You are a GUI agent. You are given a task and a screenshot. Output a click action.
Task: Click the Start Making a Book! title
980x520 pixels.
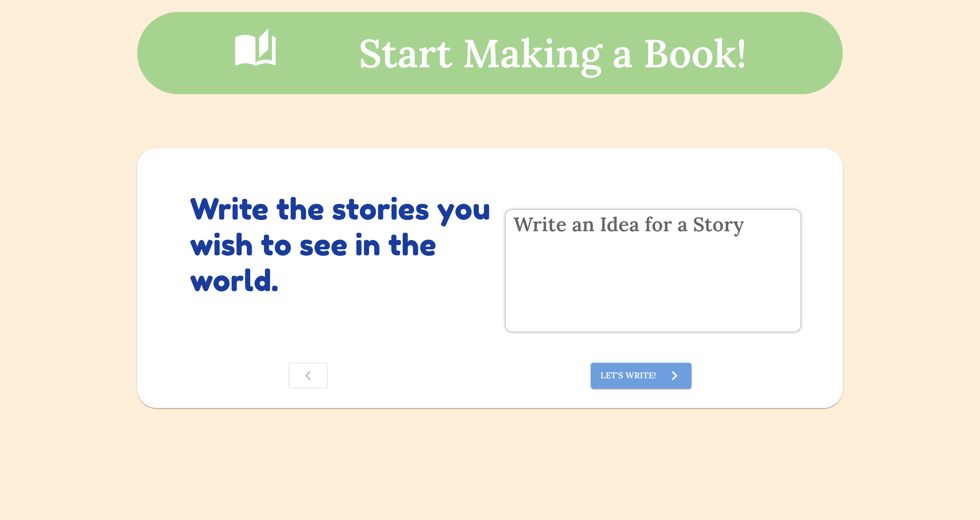point(552,54)
